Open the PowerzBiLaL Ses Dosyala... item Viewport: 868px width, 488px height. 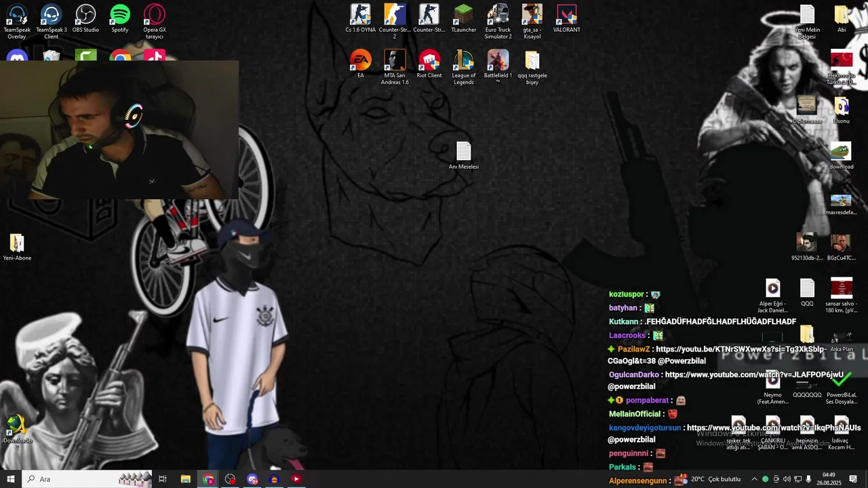(x=842, y=388)
